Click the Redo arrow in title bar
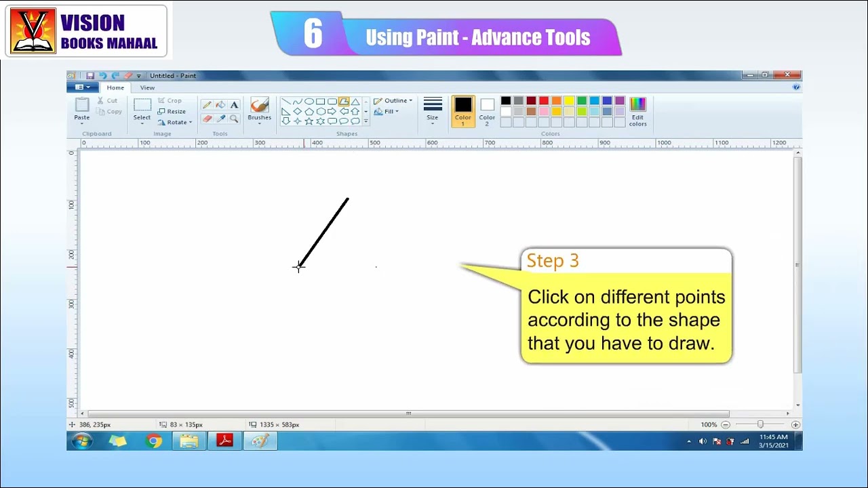868x488 pixels. (x=115, y=76)
